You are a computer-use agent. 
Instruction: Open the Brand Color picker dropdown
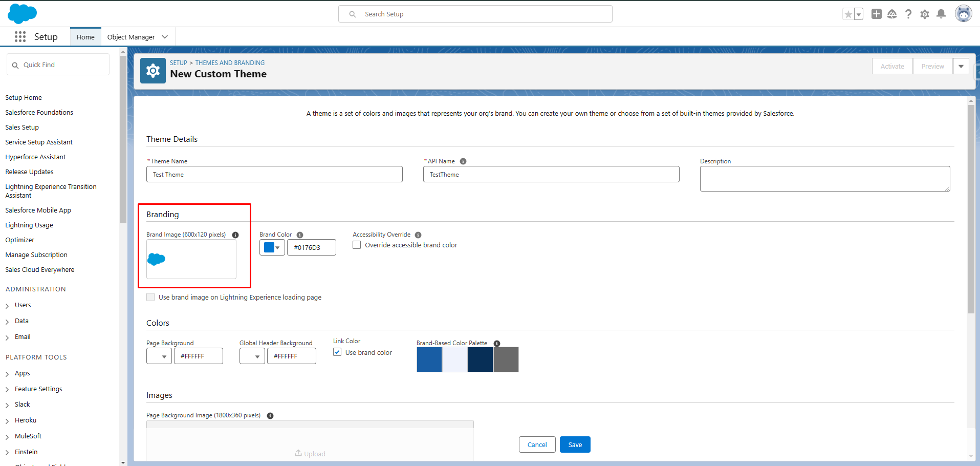point(272,247)
